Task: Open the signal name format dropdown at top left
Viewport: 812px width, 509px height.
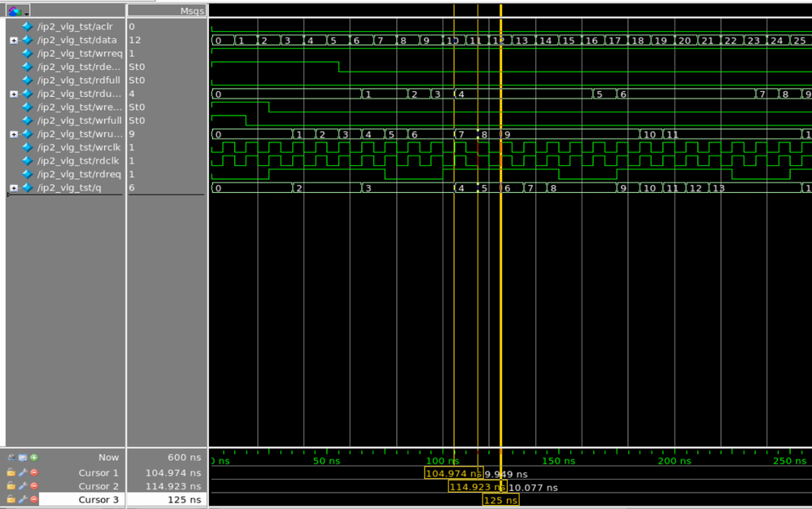Action: coord(18,11)
